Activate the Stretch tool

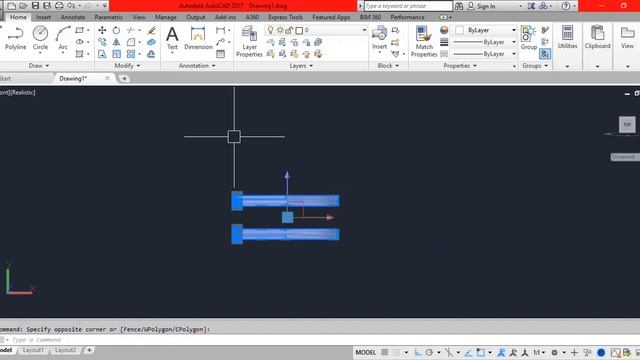pyautogui.click(x=102, y=54)
